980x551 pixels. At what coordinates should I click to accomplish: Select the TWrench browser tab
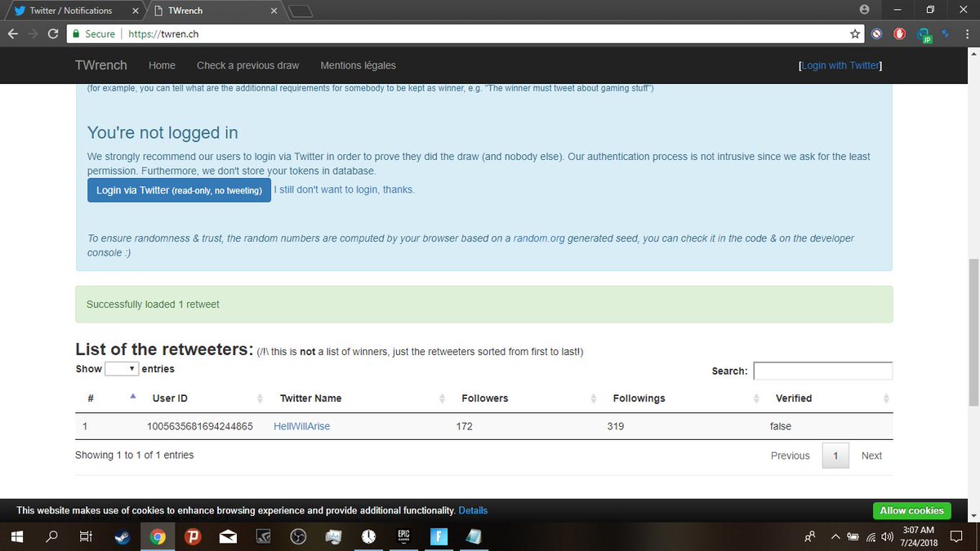214,11
